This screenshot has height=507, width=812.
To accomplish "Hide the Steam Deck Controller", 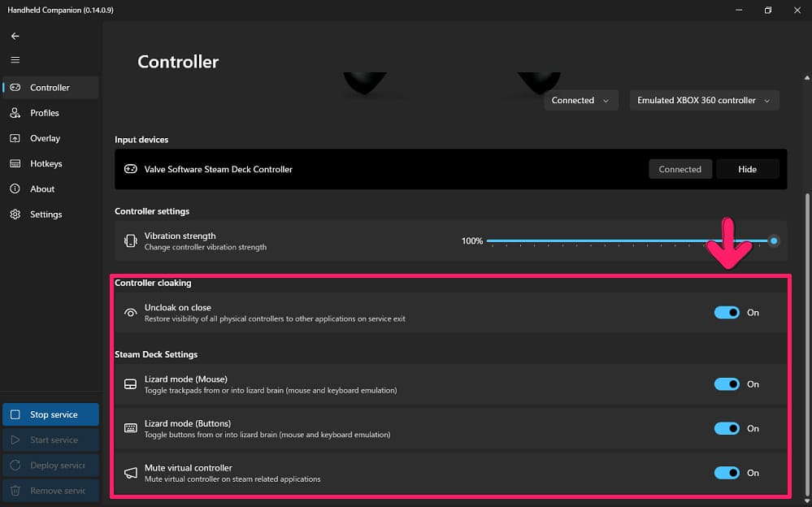I will (x=747, y=169).
